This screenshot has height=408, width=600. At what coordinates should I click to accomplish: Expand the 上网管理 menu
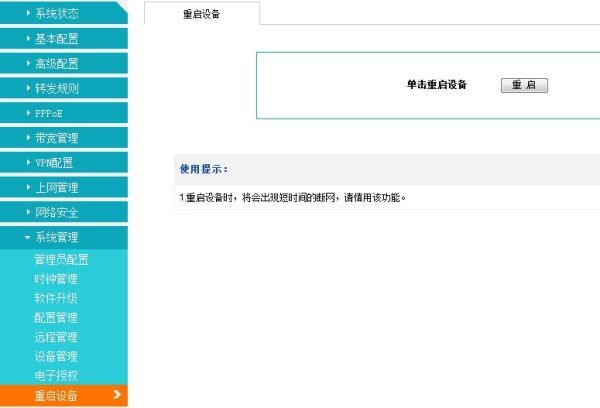64,188
